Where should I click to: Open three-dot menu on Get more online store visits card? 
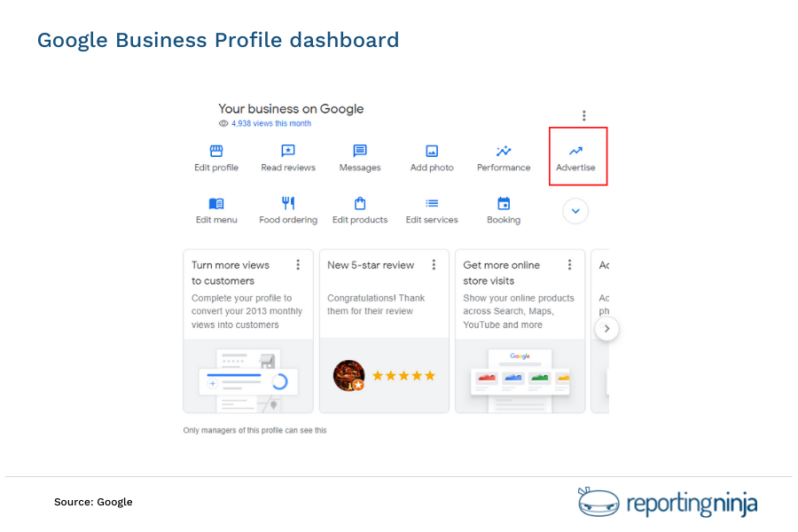569,265
